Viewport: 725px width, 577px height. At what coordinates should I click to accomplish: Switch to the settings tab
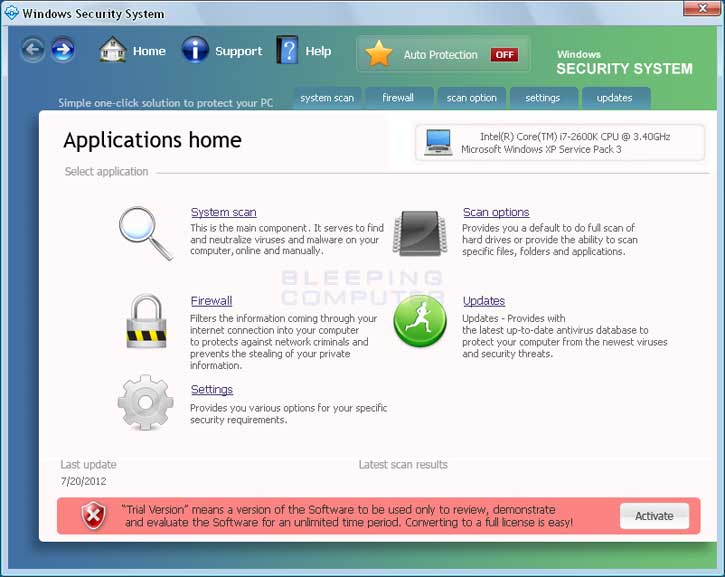tap(543, 98)
